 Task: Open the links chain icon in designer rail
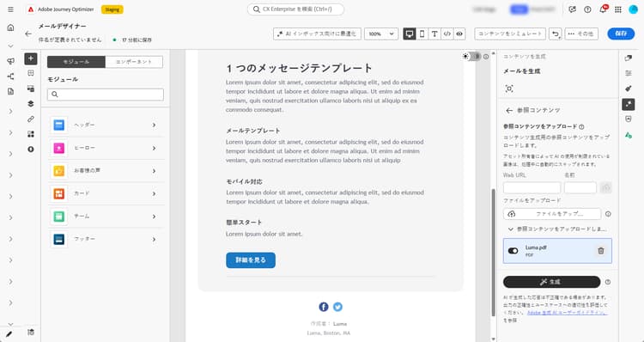tap(31, 119)
